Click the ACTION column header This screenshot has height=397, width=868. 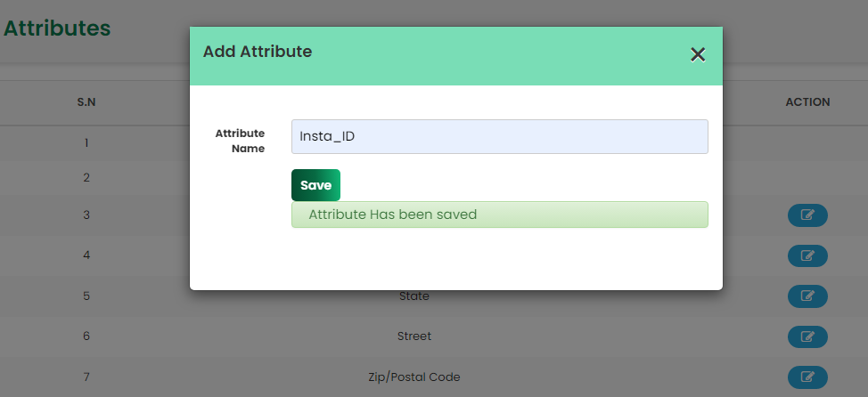pos(807,102)
